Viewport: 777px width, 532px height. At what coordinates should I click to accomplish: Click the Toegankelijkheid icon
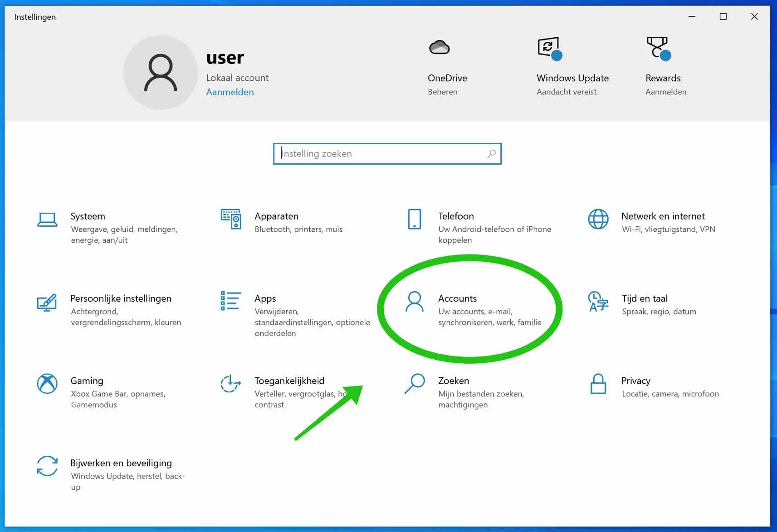[230, 384]
